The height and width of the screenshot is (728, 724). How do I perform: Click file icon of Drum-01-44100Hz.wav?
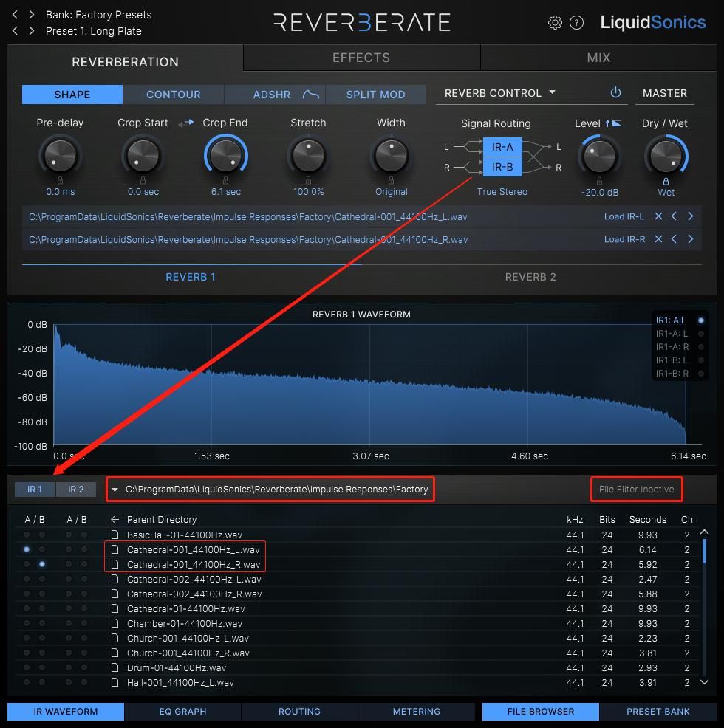[115, 667]
